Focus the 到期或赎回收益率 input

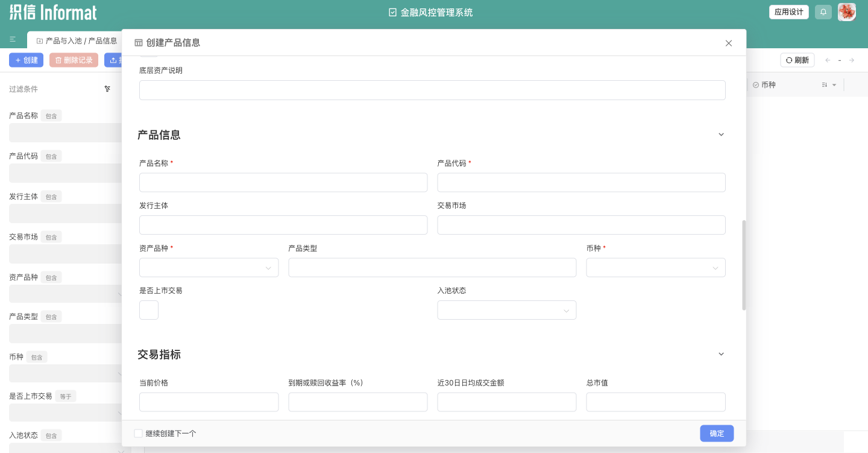point(358,402)
